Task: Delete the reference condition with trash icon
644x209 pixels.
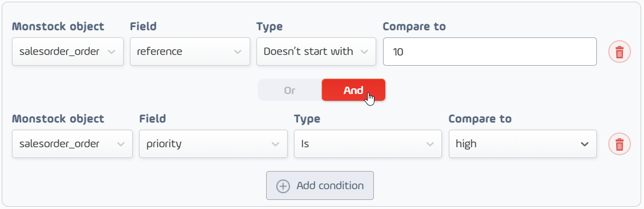Action: (x=620, y=52)
